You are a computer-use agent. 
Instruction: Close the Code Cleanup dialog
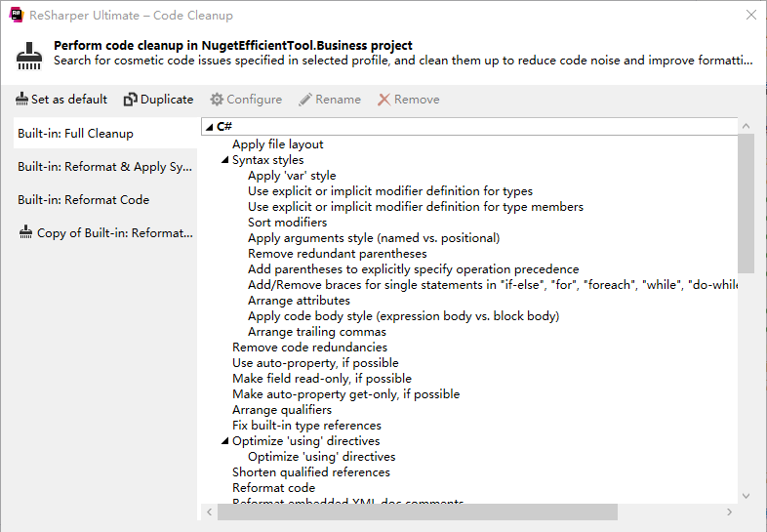coord(751,15)
